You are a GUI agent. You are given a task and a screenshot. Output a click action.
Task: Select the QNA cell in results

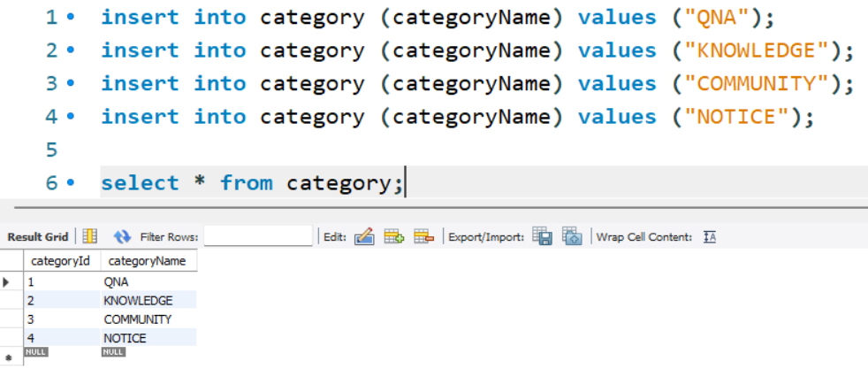point(148,281)
